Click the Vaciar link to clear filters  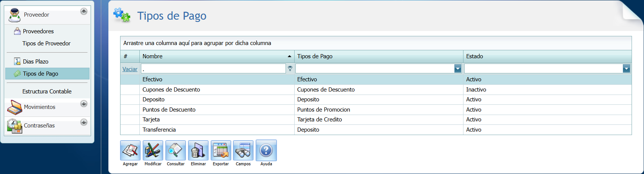[130, 69]
